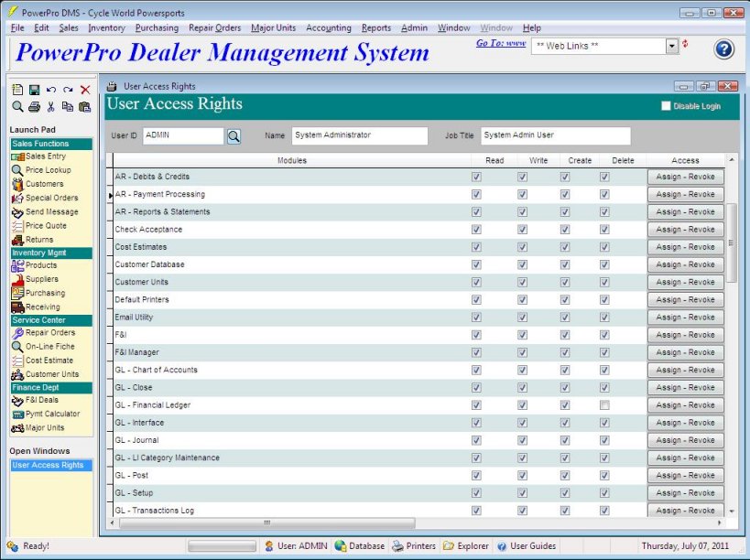Click the Job Title input field

[555, 135]
